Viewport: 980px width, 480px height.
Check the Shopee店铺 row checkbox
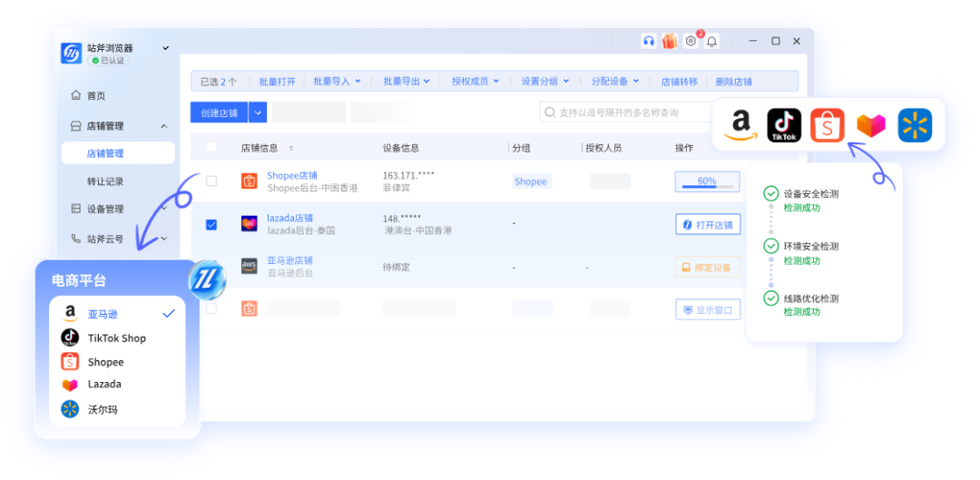coord(211,181)
